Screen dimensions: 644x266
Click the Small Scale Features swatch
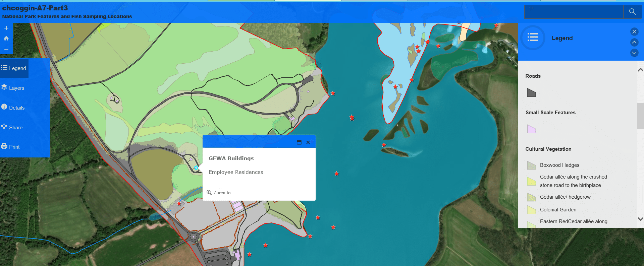pos(531,129)
